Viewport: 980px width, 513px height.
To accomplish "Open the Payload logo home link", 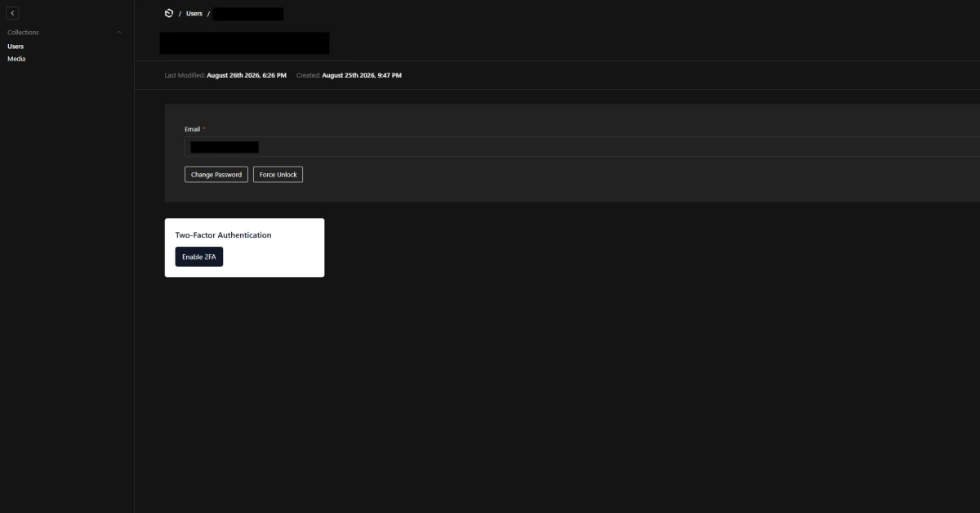I will click(169, 13).
